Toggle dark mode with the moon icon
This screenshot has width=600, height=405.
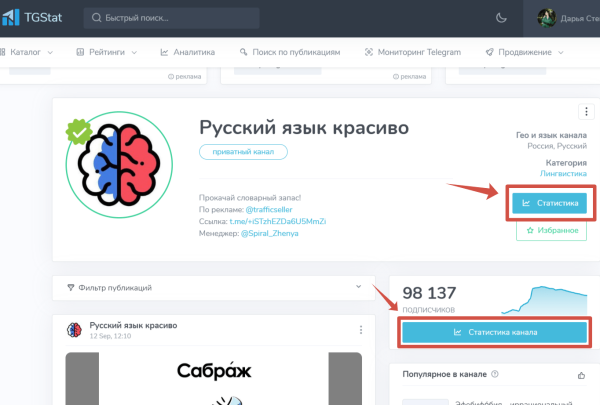coord(501,18)
